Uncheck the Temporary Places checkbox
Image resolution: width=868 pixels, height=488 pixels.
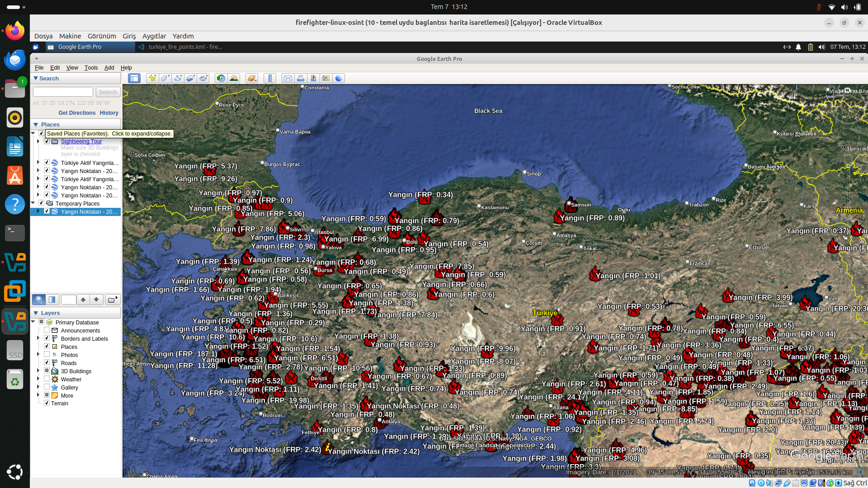pyautogui.click(x=41, y=203)
